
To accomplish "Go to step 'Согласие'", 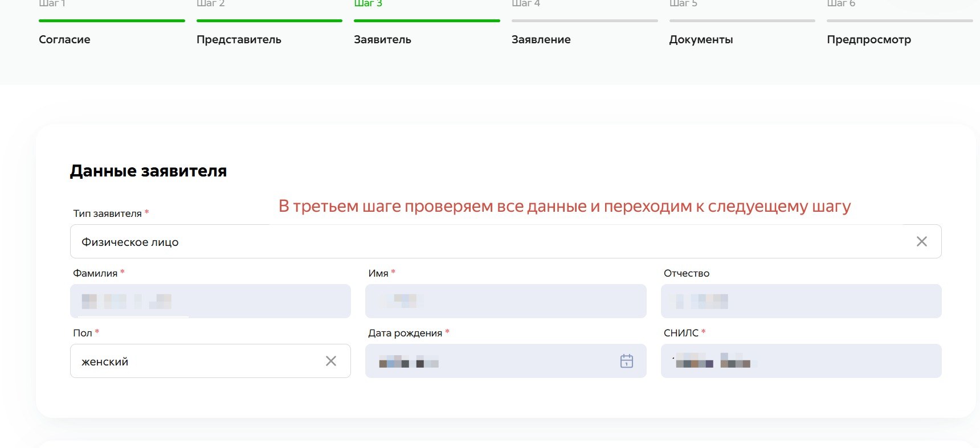I will point(64,39).
